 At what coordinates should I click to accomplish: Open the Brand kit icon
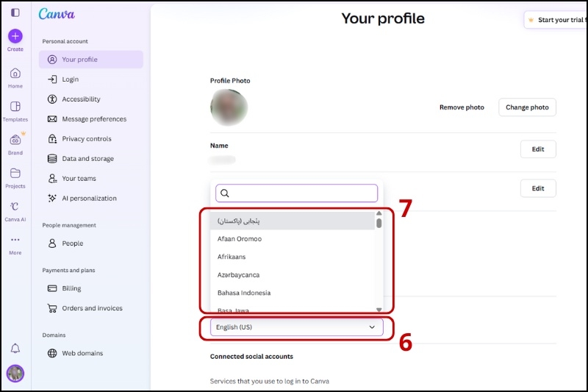pyautogui.click(x=15, y=140)
